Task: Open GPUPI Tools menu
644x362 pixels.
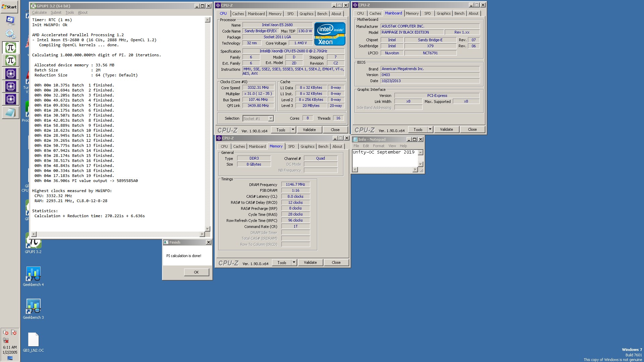Action: [70, 12]
